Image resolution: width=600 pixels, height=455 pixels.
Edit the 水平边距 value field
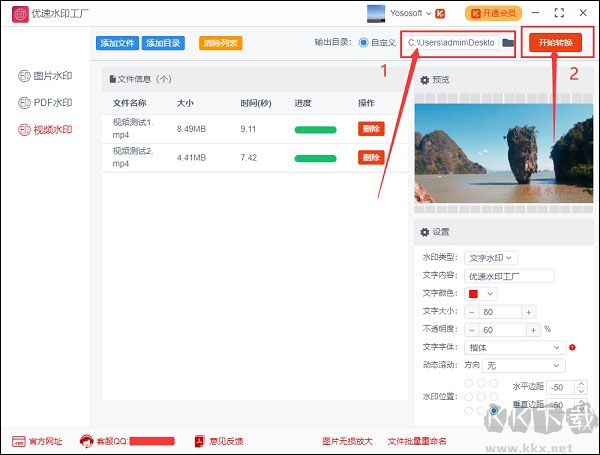tap(561, 387)
